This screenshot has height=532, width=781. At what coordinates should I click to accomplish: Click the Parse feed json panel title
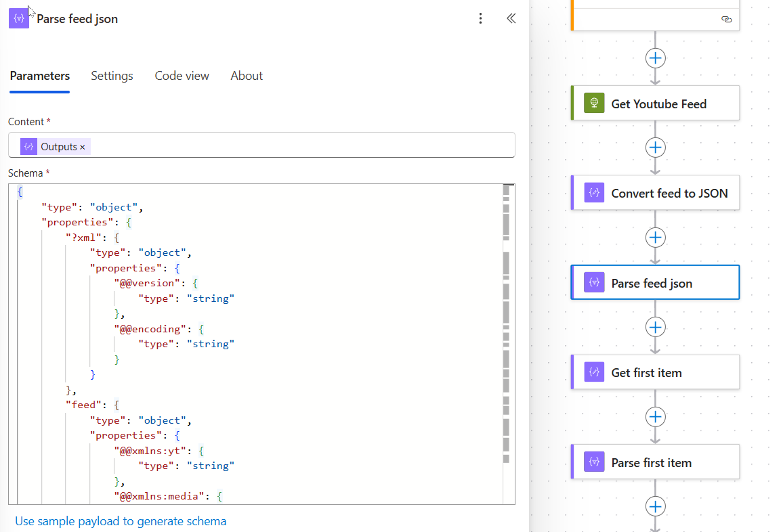tap(77, 19)
